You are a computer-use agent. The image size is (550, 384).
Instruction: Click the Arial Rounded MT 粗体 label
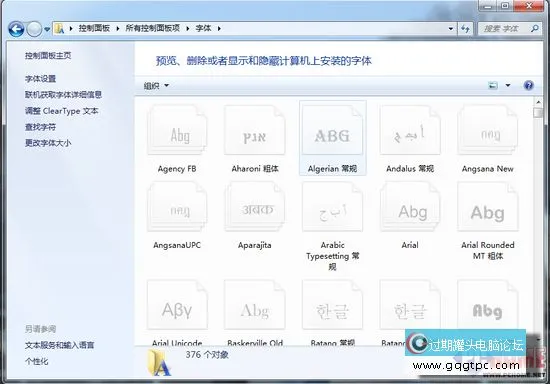point(488,250)
